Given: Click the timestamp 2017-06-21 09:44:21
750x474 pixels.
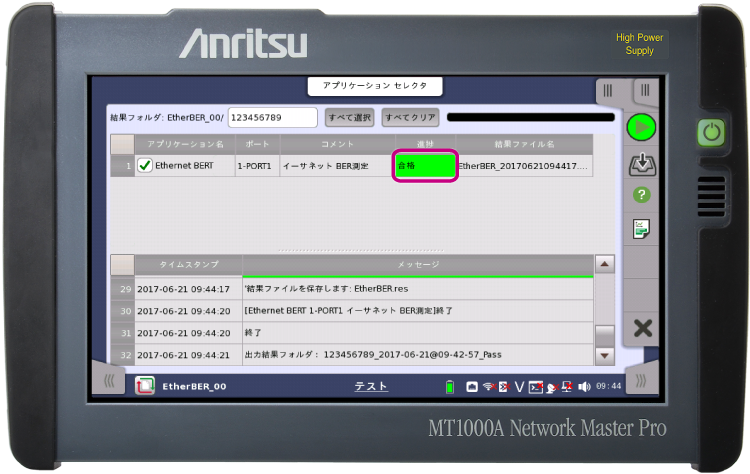Looking at the screenshot, I should 183,355.
